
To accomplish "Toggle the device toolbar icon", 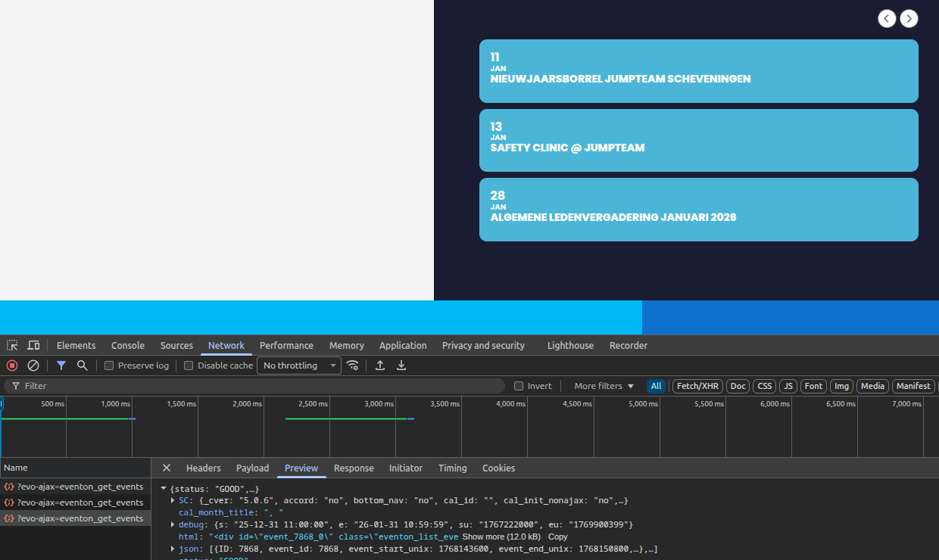I will [x=33, y=346].
